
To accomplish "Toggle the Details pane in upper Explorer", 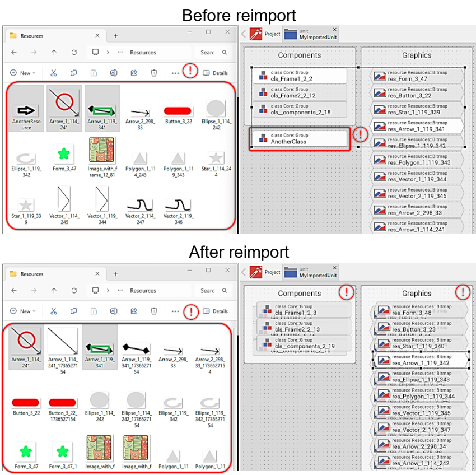I will pos(215,73).
